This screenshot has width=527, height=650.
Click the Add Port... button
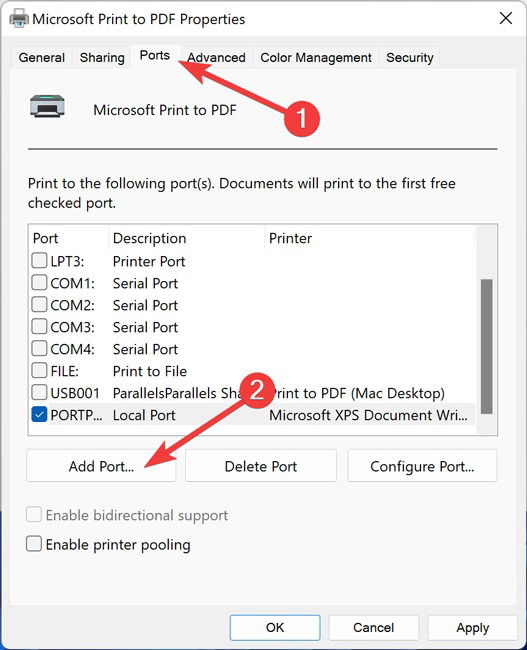(x=101, y=466)
